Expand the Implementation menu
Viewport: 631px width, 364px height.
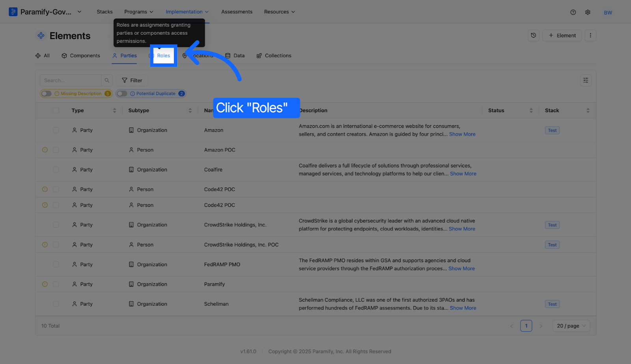pyautogui.click(x=187, y=12)
